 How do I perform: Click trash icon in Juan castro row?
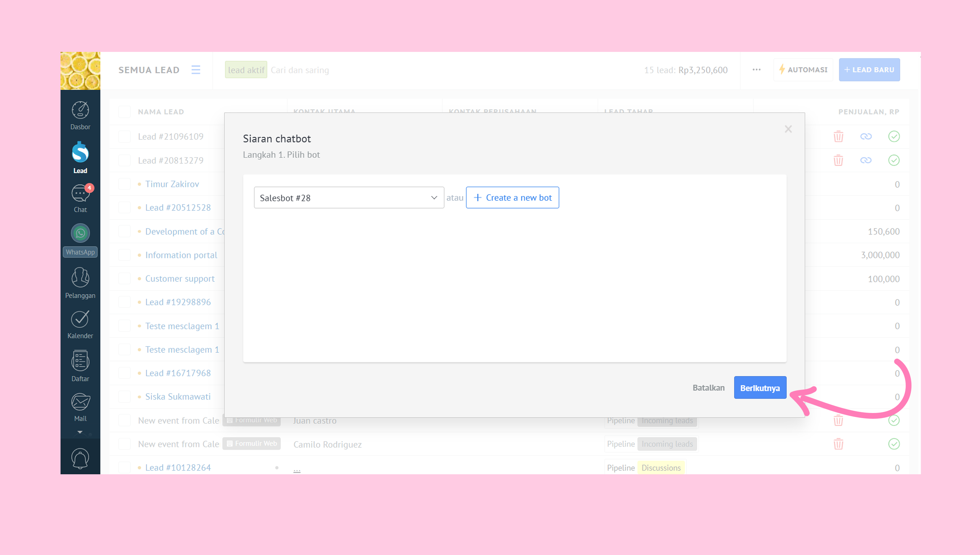(x=838, y=421)
